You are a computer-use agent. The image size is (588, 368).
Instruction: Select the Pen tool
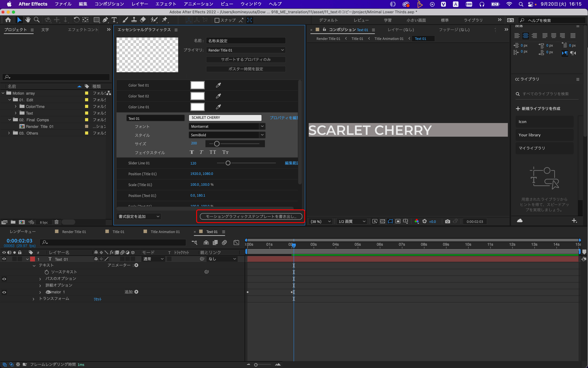point(105,20)
